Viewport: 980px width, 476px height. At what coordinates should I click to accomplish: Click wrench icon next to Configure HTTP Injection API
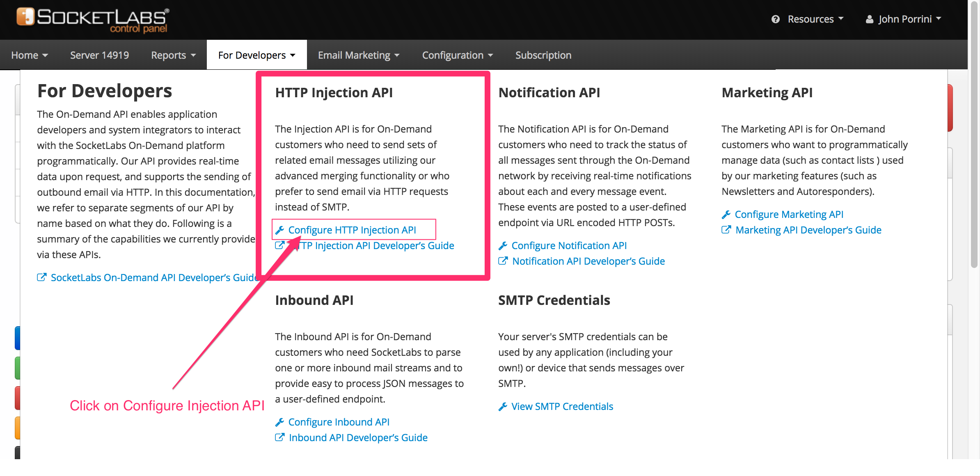(x=280, y=230)
